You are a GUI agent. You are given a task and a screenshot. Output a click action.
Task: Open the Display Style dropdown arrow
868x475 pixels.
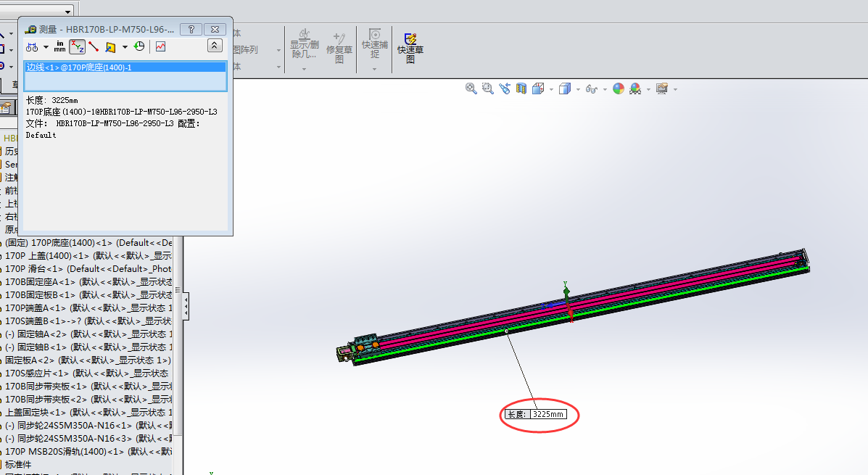(578, 89)
